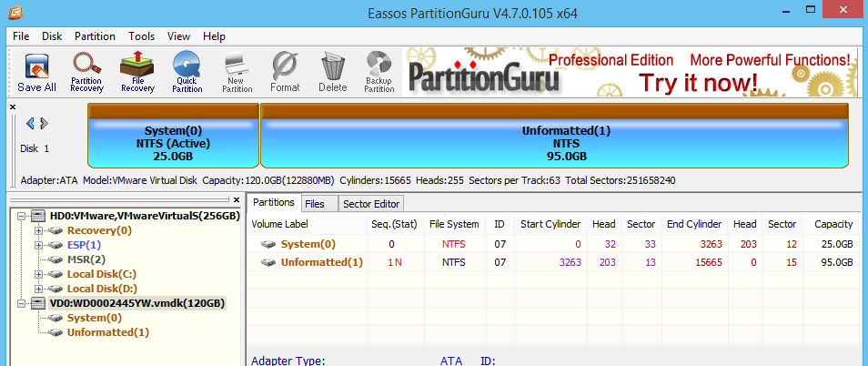Go to the previous disk with the left arrow
This screenshot has height=366, width=868.
coord(30,124)
